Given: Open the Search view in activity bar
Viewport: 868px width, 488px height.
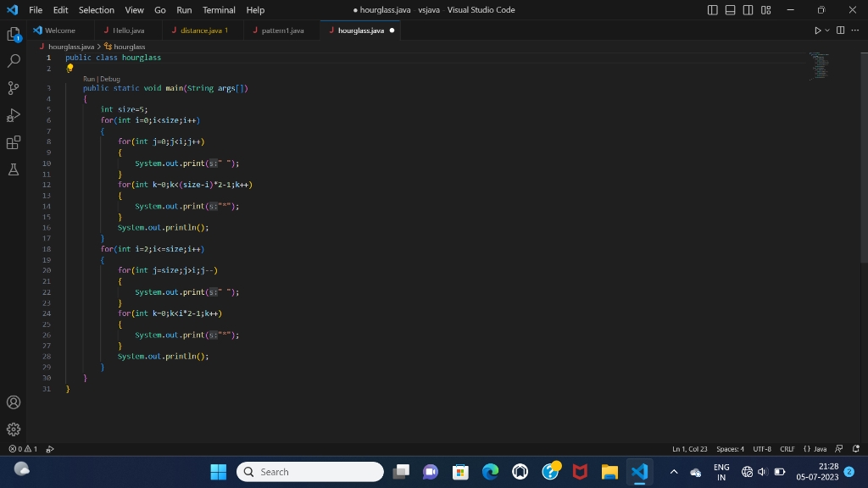Looking at the screenshot, I should click(14, 61).
